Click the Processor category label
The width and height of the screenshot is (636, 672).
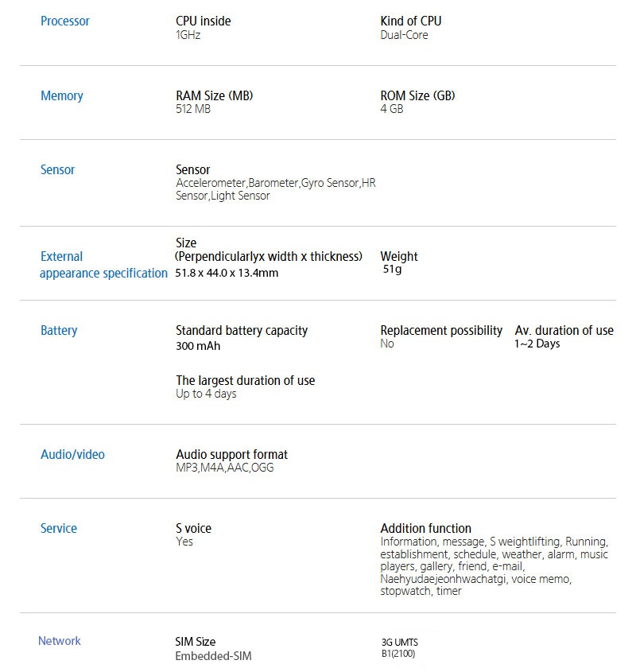[65, 21]
